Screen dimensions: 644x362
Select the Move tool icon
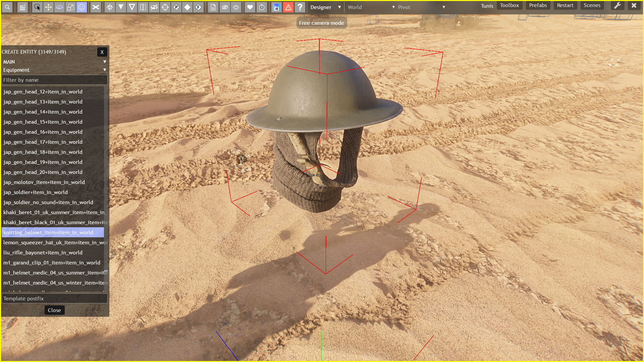(48, 7)
